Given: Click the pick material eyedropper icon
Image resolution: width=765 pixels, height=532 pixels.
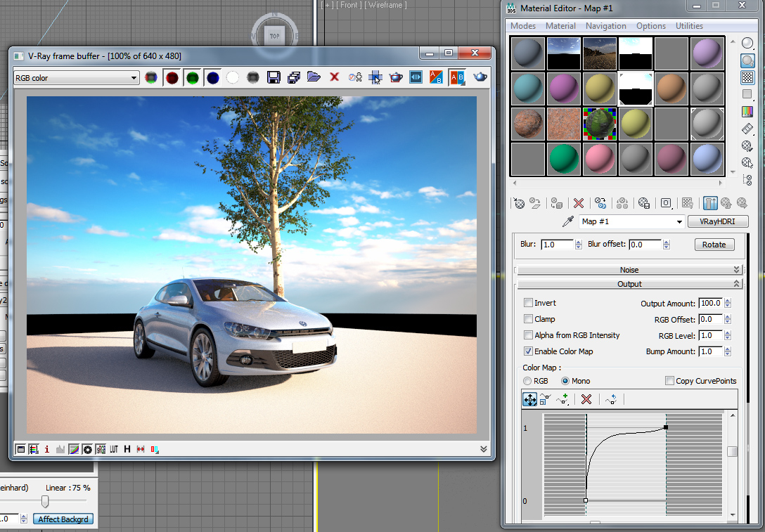Looking at the screenshot, I should coord(568,222).
